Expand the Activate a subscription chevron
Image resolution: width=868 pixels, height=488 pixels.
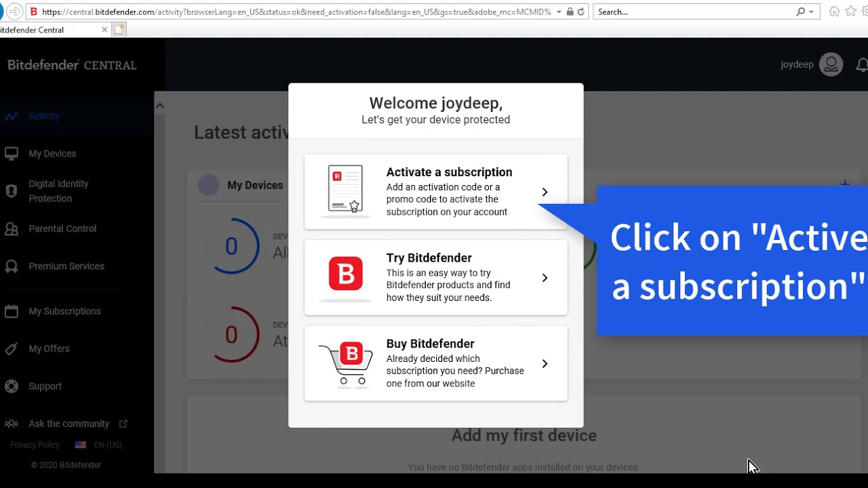(x=545, y=192)
